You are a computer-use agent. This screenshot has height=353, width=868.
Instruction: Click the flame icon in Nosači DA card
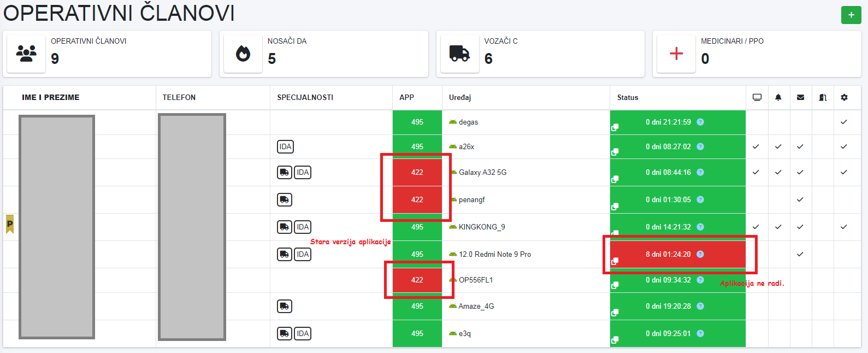243,54
